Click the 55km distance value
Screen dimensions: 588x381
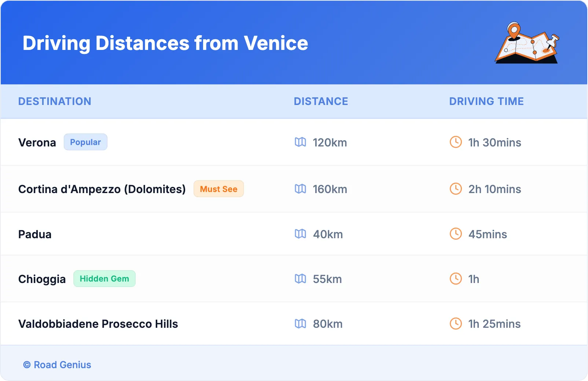pos(327,279)
